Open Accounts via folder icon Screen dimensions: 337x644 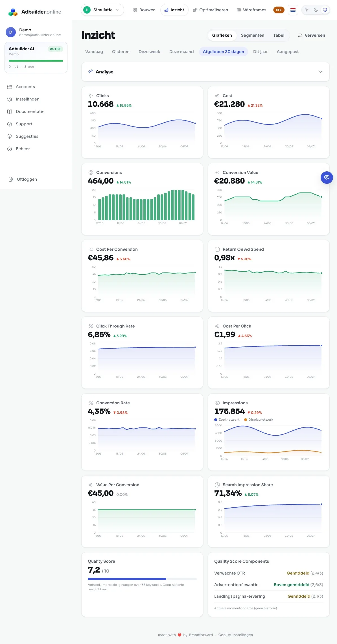click(10, 87)
